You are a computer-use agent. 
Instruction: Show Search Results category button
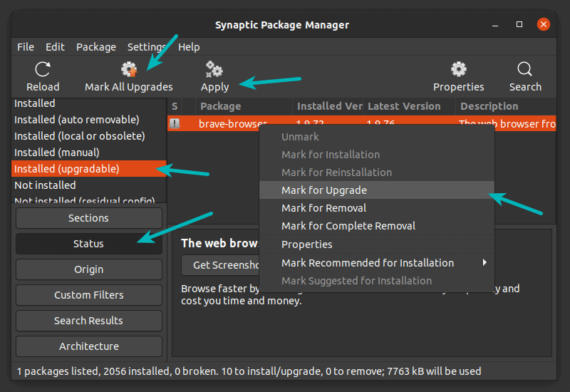point(88,321)
